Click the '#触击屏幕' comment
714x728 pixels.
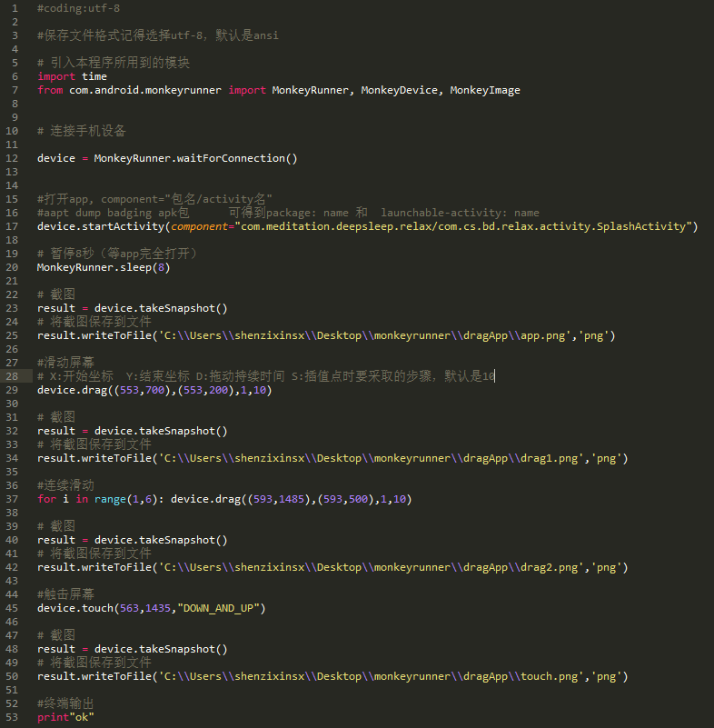pos(65,594)
